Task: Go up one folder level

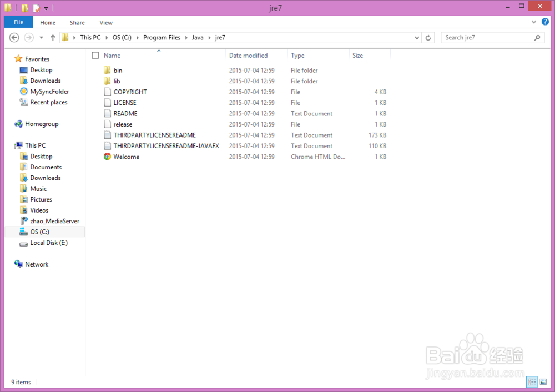Action: click(53, 37)
